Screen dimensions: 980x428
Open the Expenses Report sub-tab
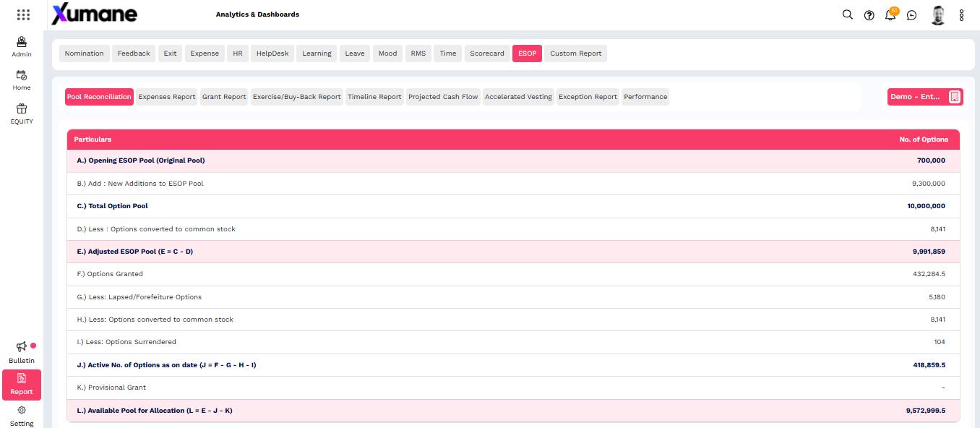167,97
